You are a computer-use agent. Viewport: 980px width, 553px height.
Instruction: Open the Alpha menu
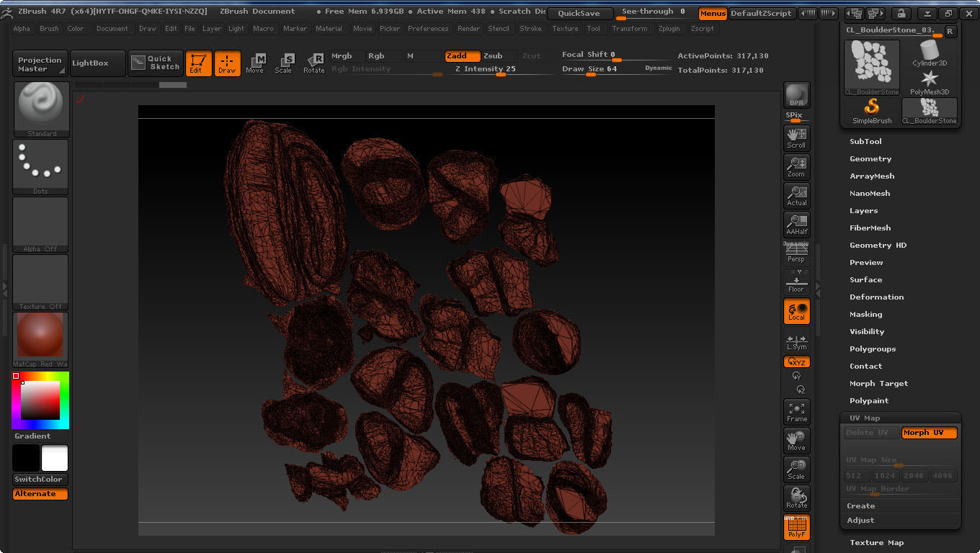pyautogui.click(x=22, y=29)
